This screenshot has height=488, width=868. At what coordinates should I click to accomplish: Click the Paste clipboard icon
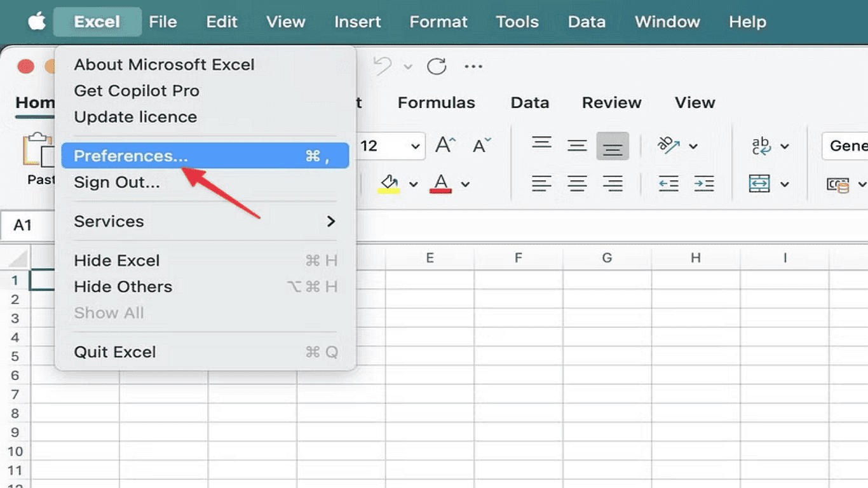(39, 150)
